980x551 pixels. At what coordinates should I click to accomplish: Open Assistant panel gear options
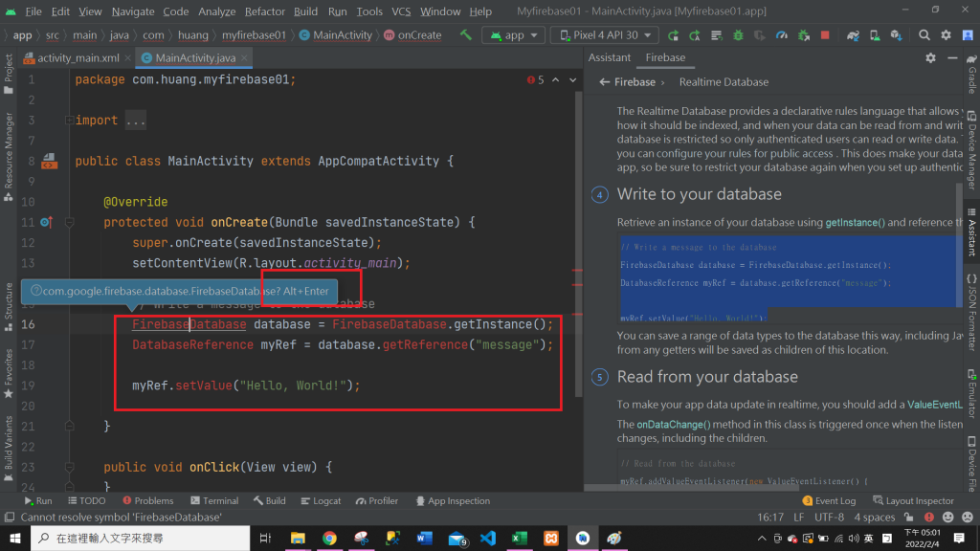pos(930,57)
